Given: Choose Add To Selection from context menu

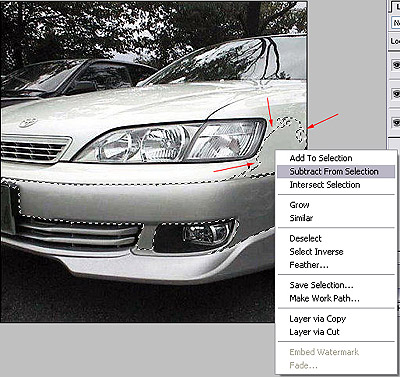Looking at the screenshot, I should (x=336, y=158).
